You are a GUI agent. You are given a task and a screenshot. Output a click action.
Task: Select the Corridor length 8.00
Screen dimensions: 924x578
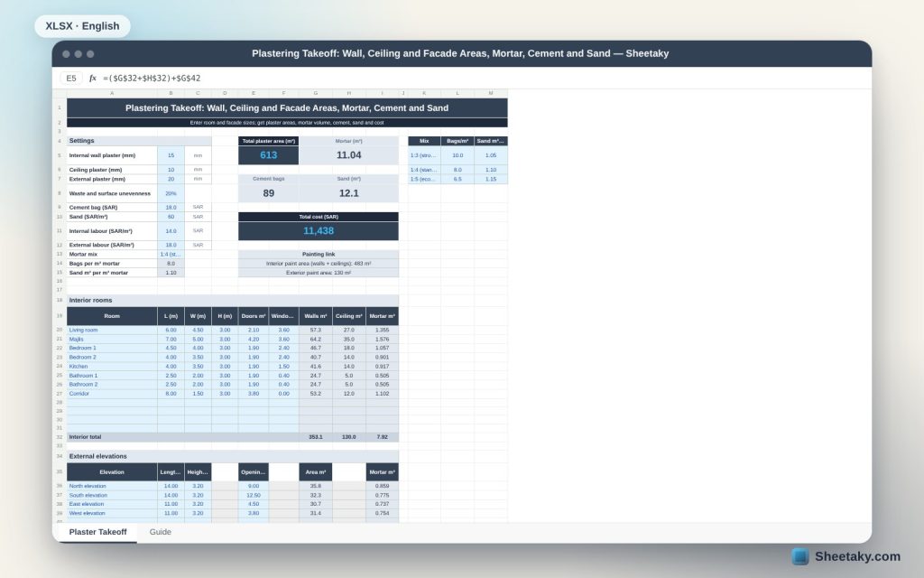(x=171, y=394)
